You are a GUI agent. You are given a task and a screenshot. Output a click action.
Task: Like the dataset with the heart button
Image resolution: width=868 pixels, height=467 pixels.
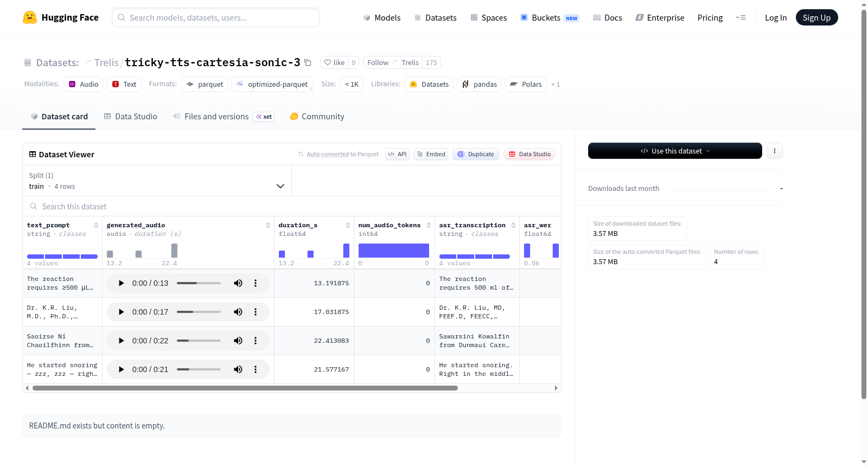pyautogui.click(x=334, y=62)
